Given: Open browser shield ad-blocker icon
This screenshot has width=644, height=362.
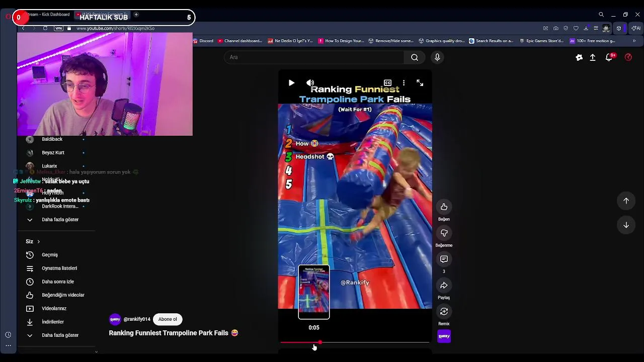Looking at the screenshot, I should pyautogui.click(x=566, y=28).
